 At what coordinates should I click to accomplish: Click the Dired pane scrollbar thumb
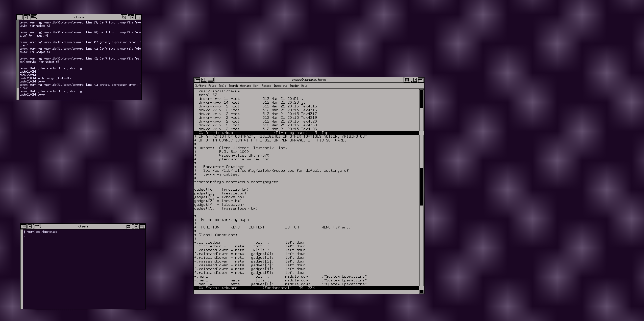pyautogui.click(x=421, y=99)
